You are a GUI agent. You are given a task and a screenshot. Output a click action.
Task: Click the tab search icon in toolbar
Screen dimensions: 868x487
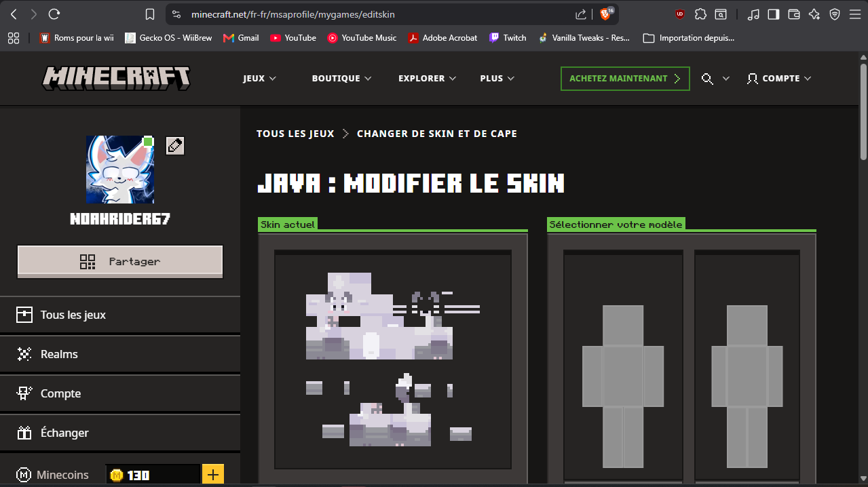coord(720,14)
